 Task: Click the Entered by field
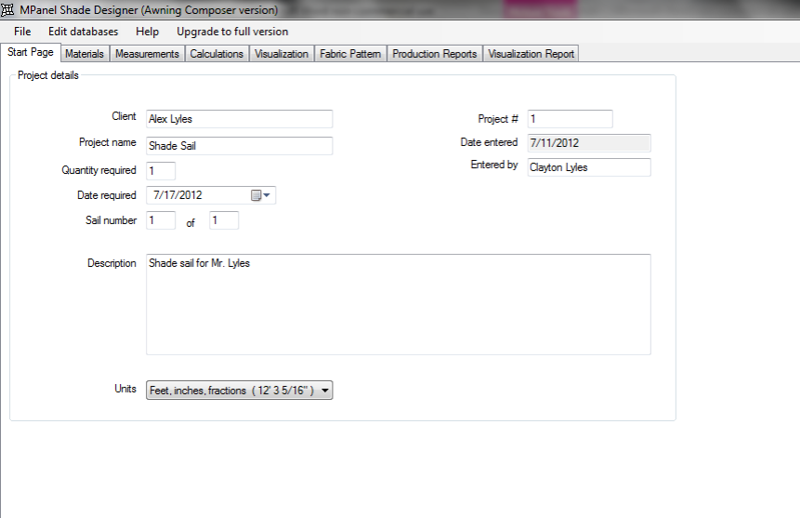(x=588, y=168)
